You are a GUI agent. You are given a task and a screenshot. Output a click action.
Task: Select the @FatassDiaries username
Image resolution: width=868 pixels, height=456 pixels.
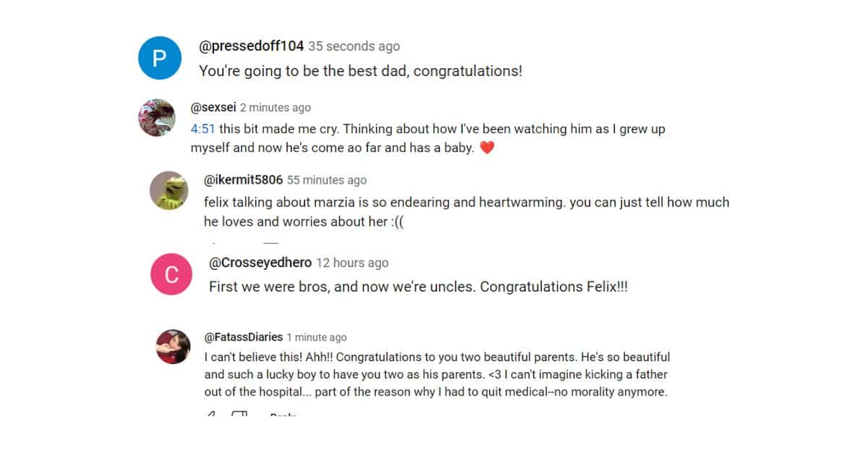coord(244,337)
